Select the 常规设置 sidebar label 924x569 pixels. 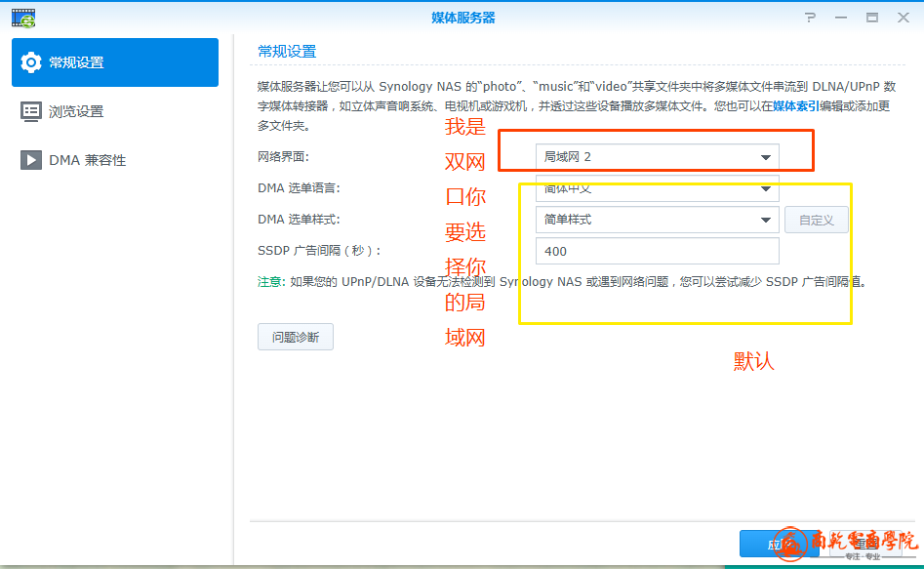click(76, 62)
